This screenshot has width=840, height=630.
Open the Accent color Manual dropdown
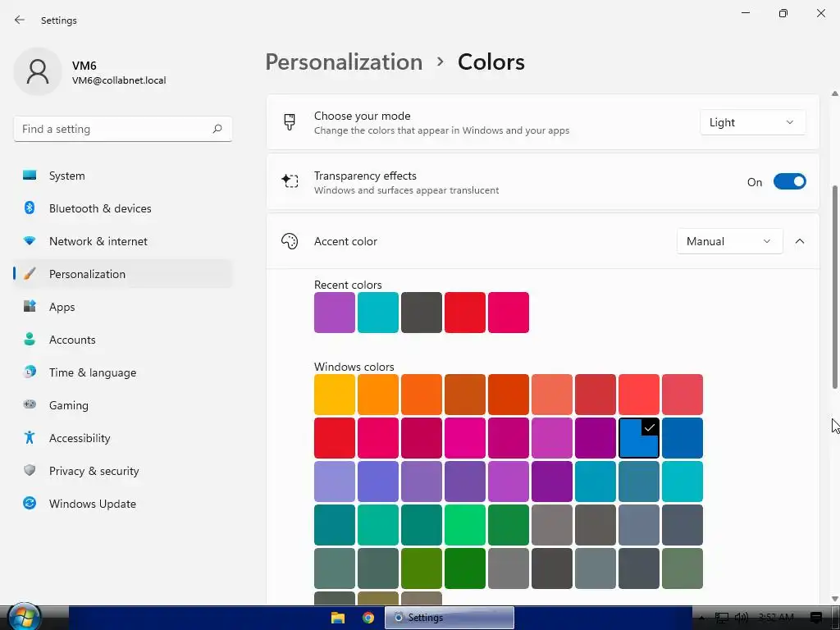pyautogui.click(x=729, y=241)
